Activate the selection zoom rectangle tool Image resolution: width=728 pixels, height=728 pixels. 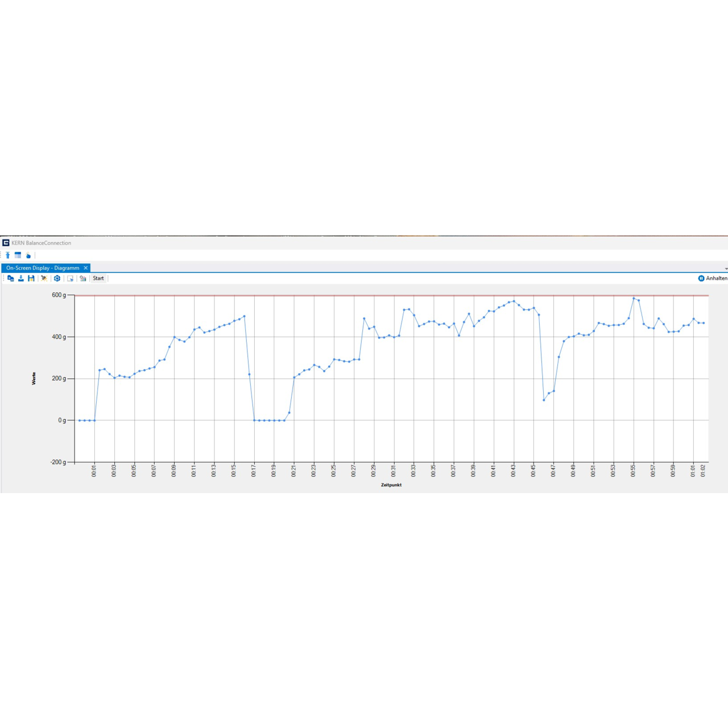tap(71, 278)
